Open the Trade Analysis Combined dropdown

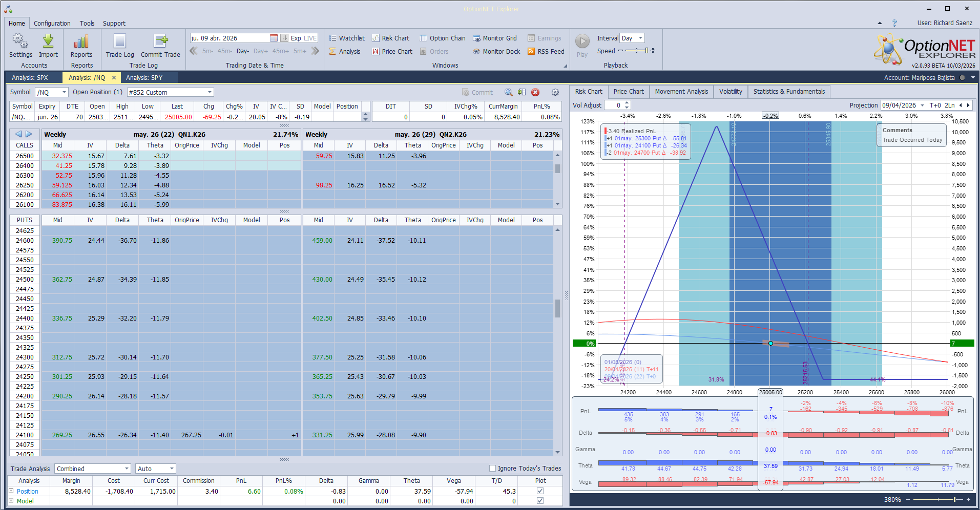click(x=127, y=469)
